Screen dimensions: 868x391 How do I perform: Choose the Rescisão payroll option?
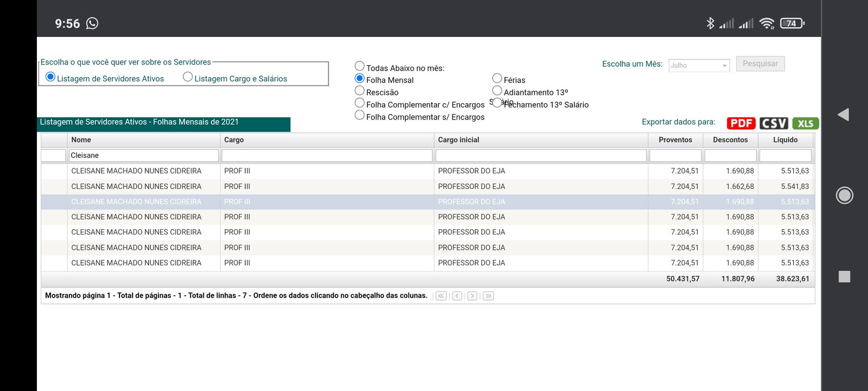[x=360, y=91]
